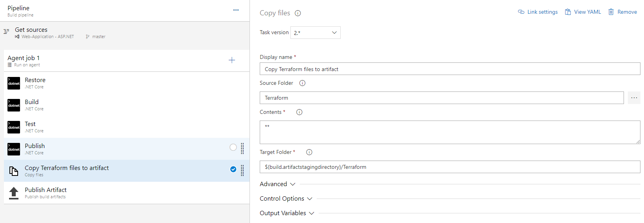The height and width of the screenshot is (223, 644).
Task: Click the plus icon on Agent job 1
Action: 232,60
